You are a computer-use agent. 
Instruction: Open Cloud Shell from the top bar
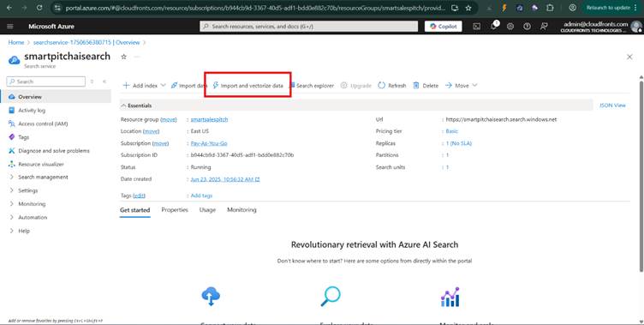[x=476, y=27]
